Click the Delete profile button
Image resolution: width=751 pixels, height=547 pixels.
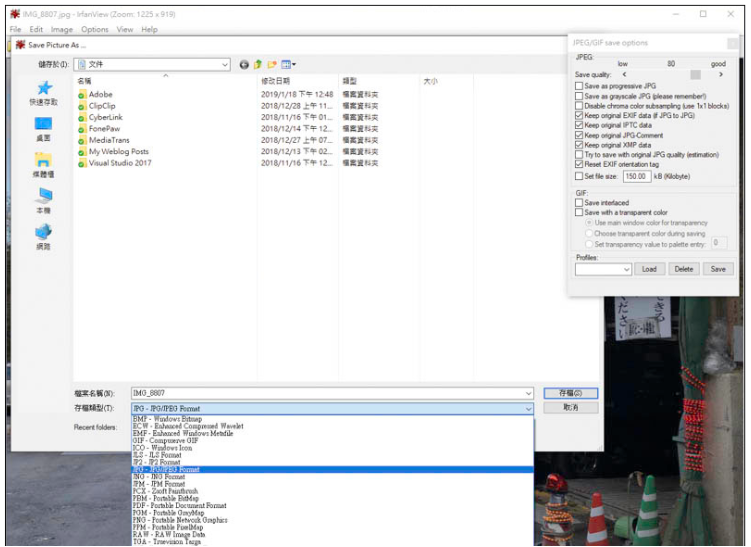pos(683,269)
